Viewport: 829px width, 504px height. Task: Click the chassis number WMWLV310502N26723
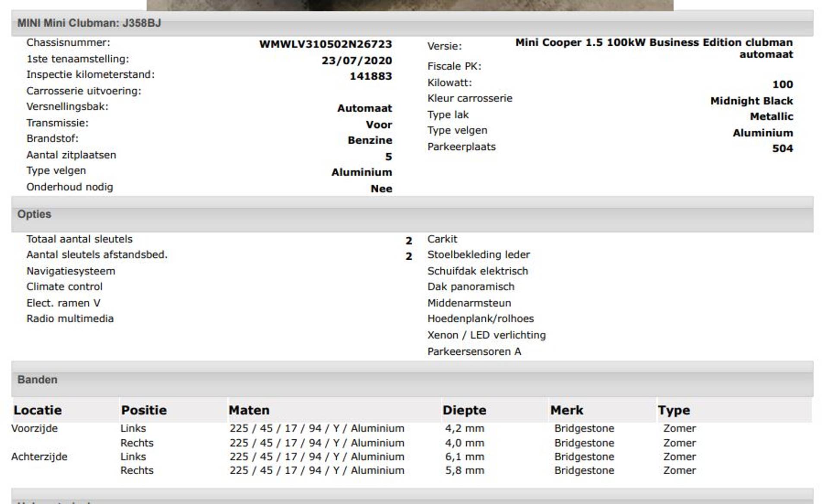[326, 44]
